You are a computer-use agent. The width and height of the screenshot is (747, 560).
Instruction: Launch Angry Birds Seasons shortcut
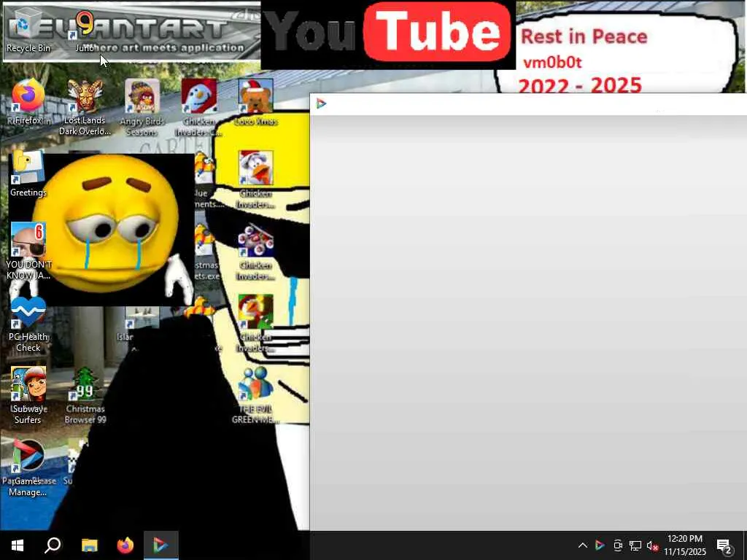(x=142, y=108)
